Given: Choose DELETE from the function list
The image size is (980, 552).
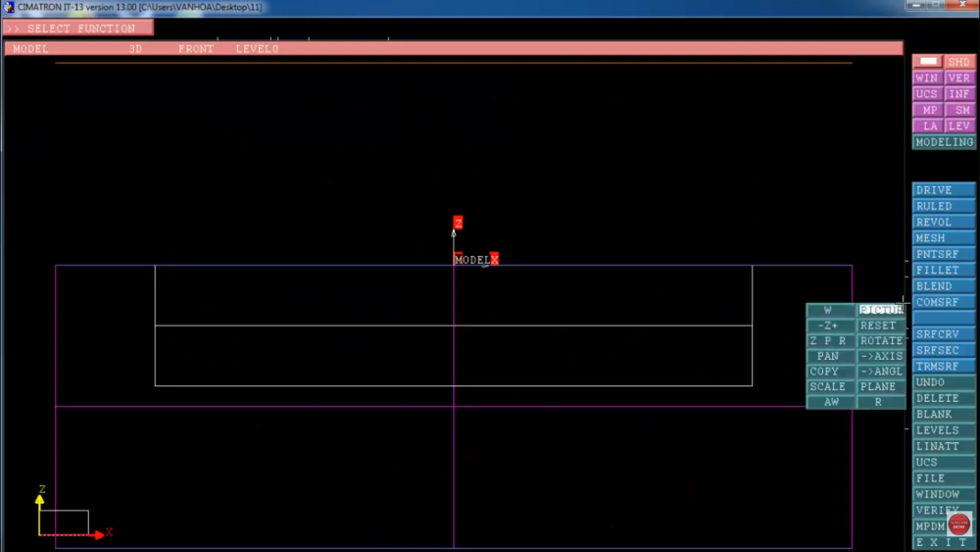Looking at the screenshot, I should (x=943, y=398).
